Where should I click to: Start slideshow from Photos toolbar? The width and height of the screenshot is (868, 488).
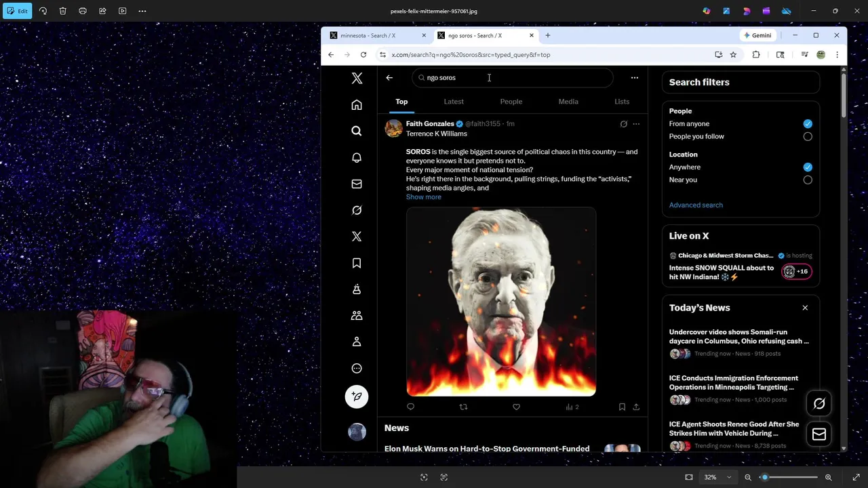(x=122, y=11)
